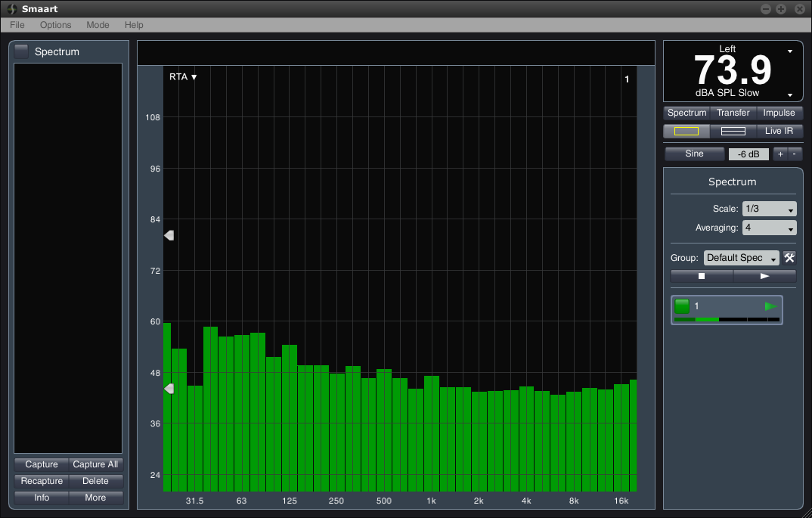Click the Capture button
The width and height of the screenshot is (812, 518).
42,464
